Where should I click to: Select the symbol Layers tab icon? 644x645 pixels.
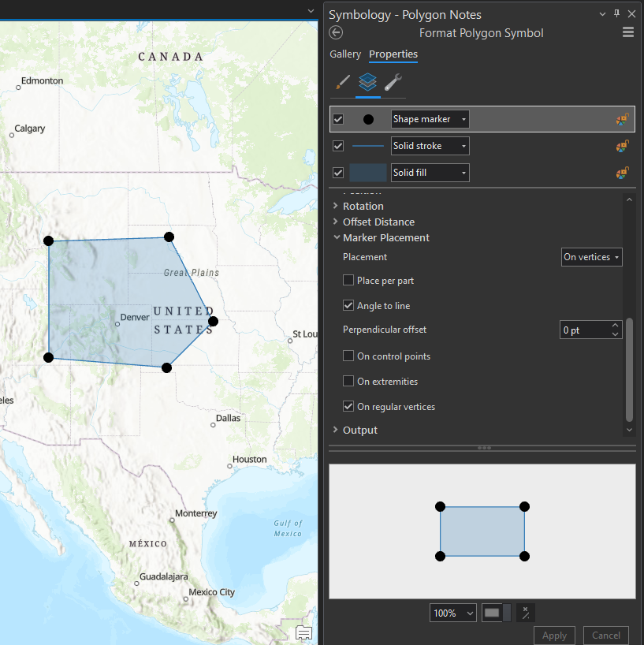point(367,82)
